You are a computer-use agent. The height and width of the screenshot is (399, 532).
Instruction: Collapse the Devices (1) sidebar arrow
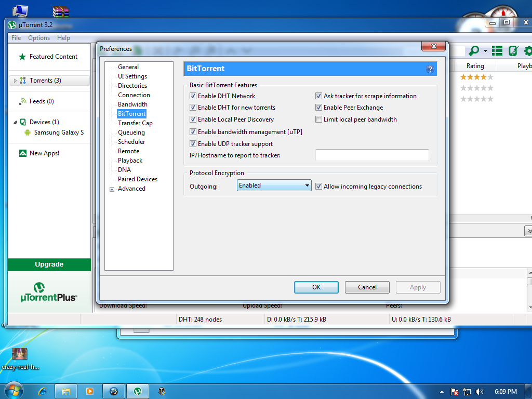15,122
